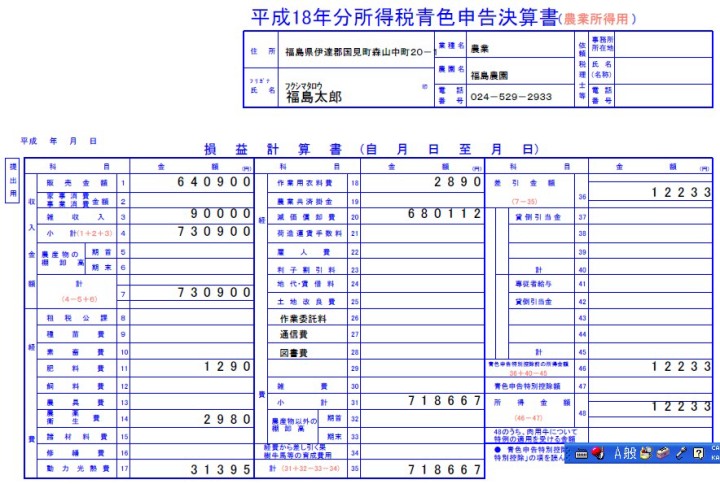
Task: Click the 図書費 label
Action: [294, 353]
